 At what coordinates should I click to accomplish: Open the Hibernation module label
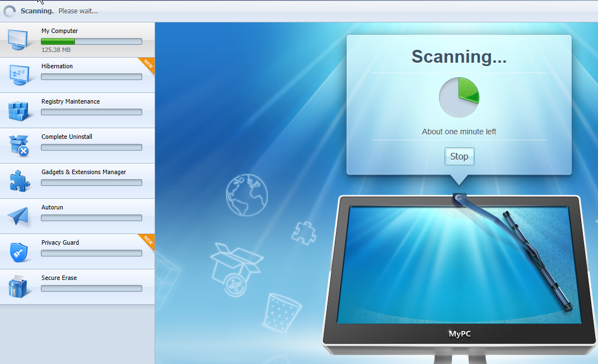click(57, 66)
